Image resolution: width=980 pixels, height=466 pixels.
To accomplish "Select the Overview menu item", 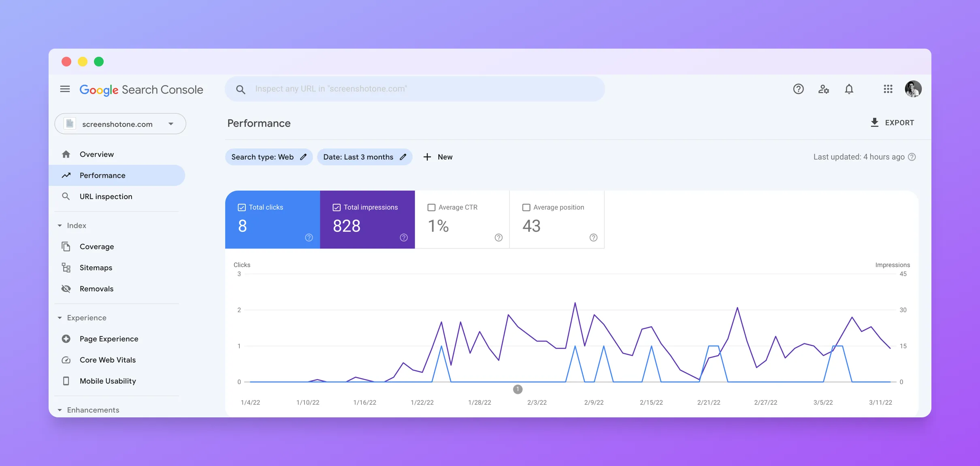I will point(96,154).
